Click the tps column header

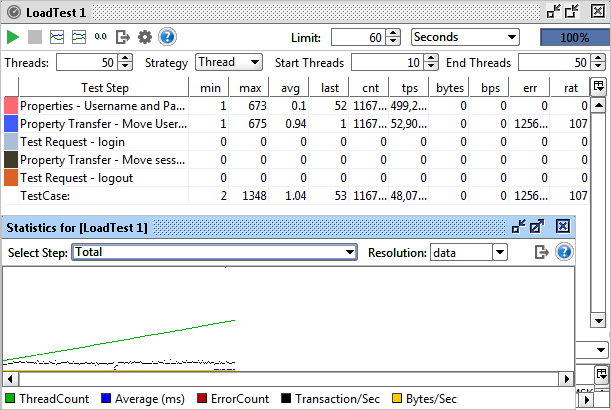[410, 87]
